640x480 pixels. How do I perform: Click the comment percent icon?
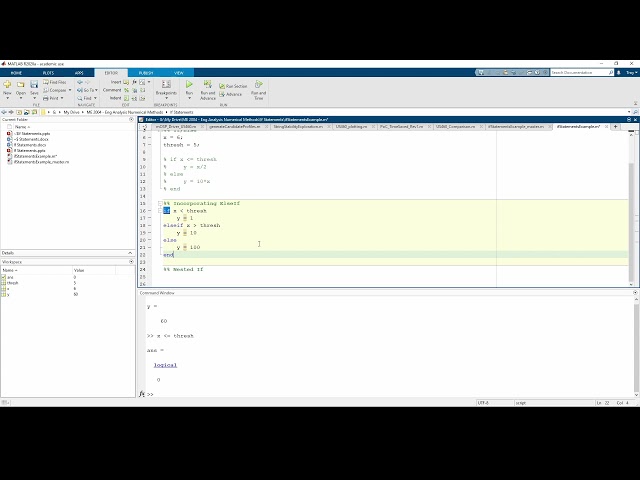tap(126, 90)
